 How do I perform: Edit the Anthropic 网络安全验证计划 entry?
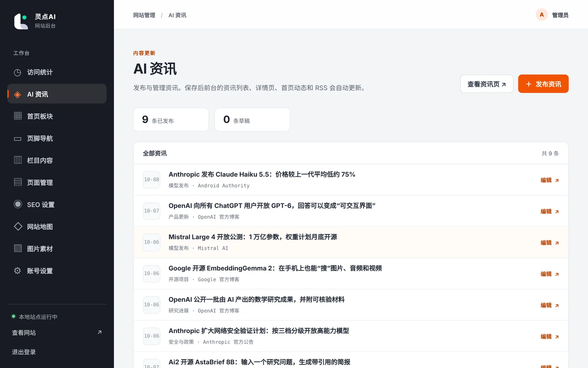(549, 336)
